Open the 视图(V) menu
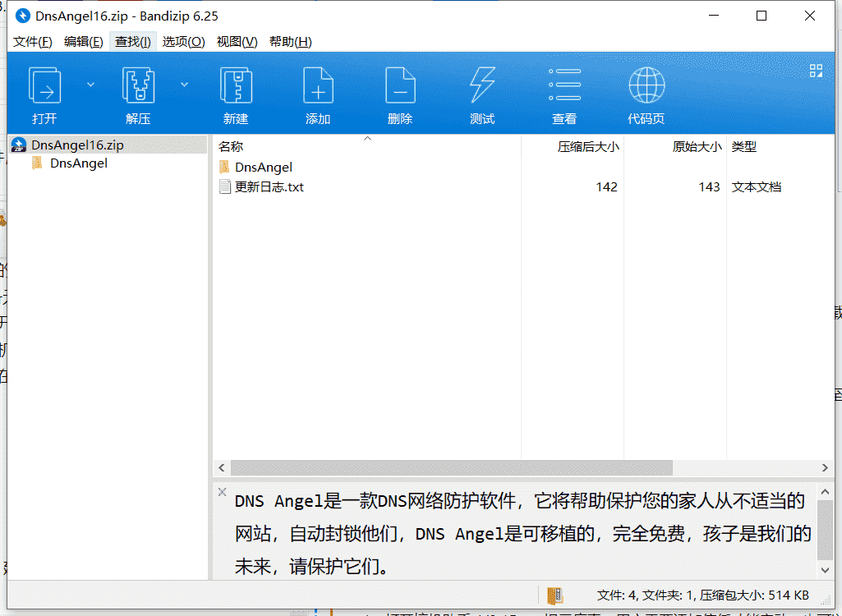The height and width of the screenshot is (616, 842). tap(237, 42)
